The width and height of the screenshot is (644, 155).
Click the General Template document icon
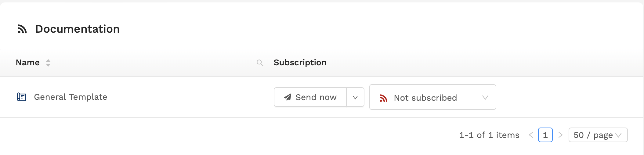(21, 97)
